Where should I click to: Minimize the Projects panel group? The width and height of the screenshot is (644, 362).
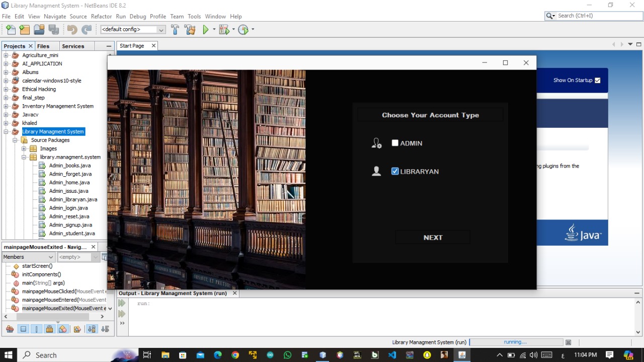(109, 46)
